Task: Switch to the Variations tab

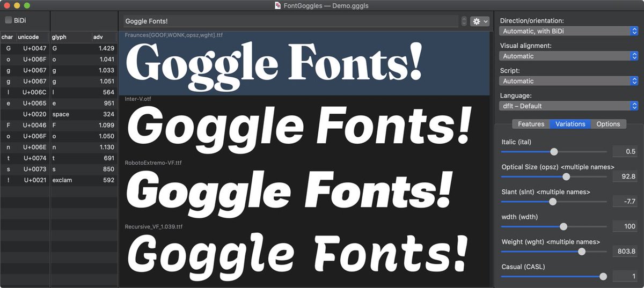Action: click(570, 124)
